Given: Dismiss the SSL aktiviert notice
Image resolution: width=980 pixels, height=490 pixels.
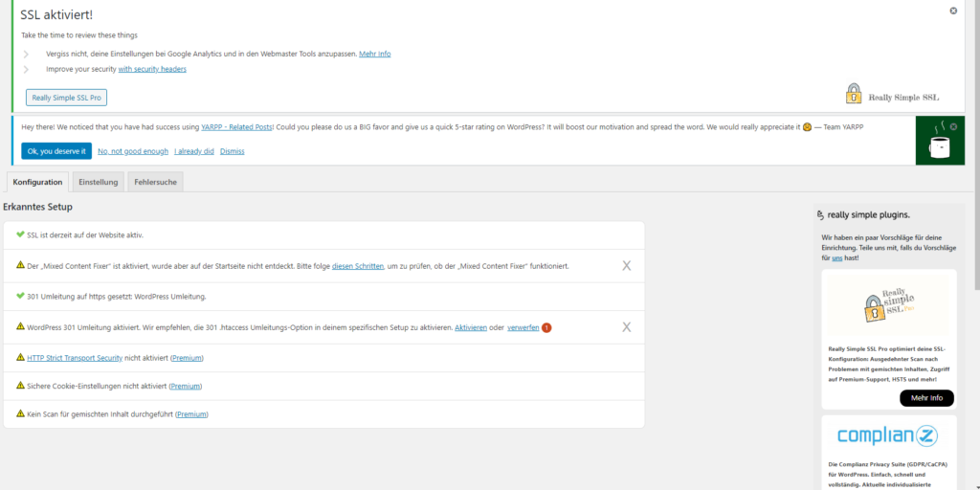Looking at the screenshot, I should 953,11.
